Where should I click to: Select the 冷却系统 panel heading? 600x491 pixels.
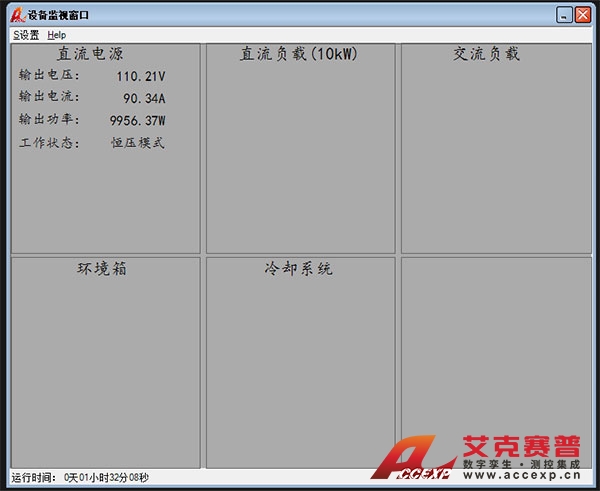(x=298, y=269)
